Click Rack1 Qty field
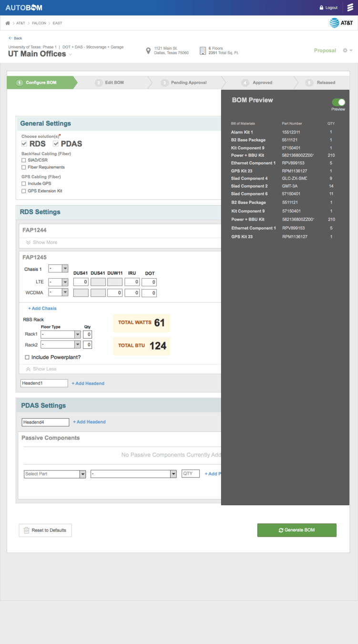The width and height of the screenshot is (358, 644). pyautogui.click(x=87, y=334)
